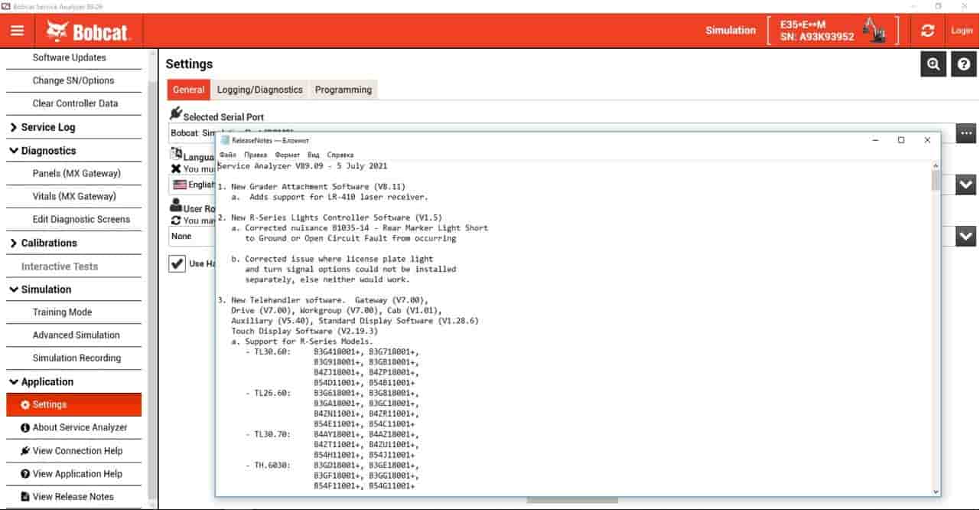The height and width of the screenshot is (510, 980).
Task: Open help with the question mark icon
Action: coord(964,64)
